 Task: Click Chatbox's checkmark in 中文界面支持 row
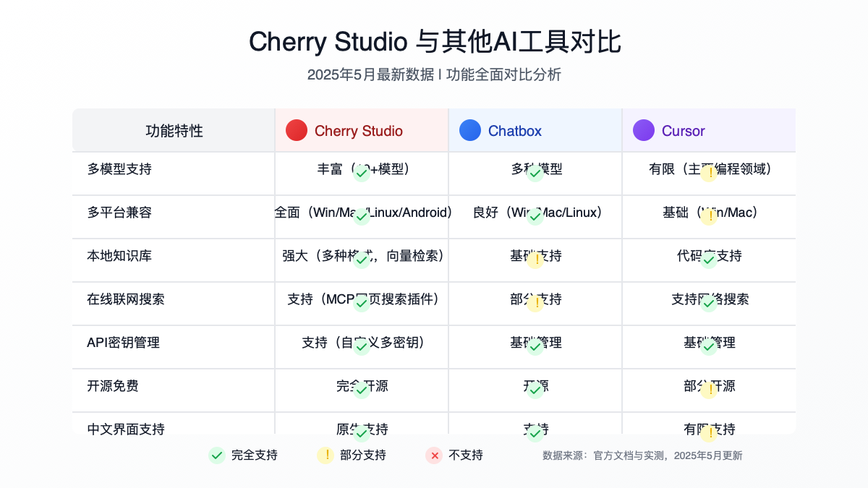pos(535,434)
